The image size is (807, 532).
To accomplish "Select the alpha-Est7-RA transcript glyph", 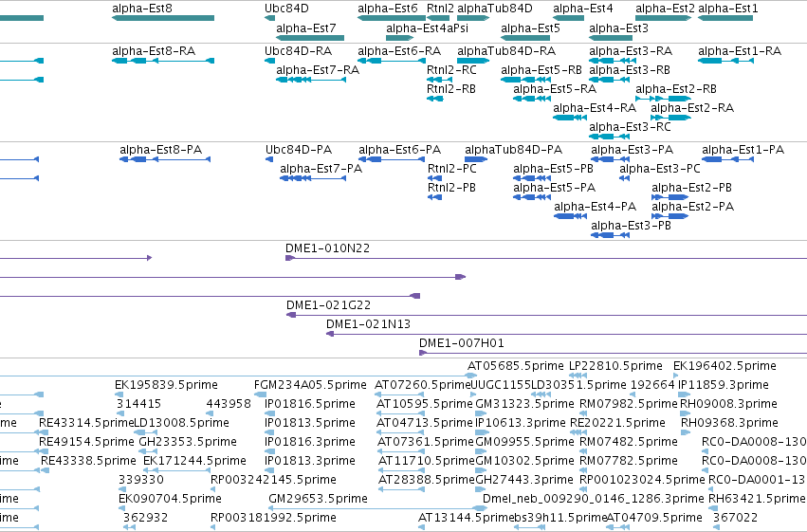I will click(311, 80).
